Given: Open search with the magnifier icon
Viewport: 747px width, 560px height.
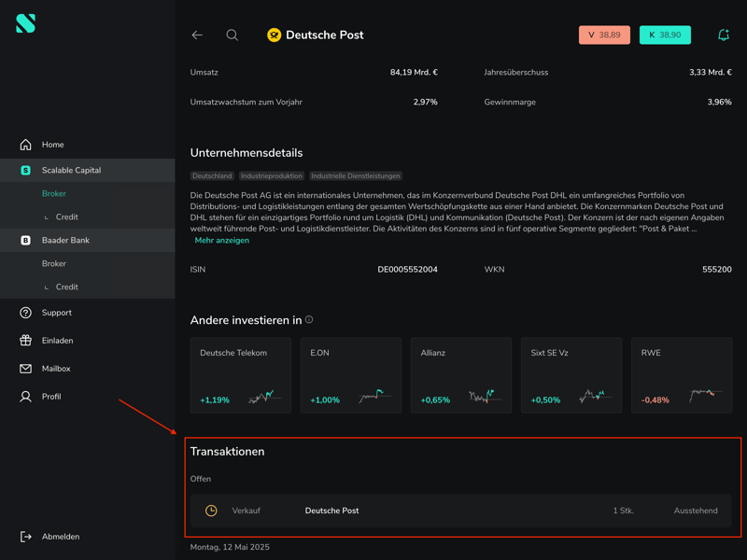Looking at the screenshot, I should point(232,35).
